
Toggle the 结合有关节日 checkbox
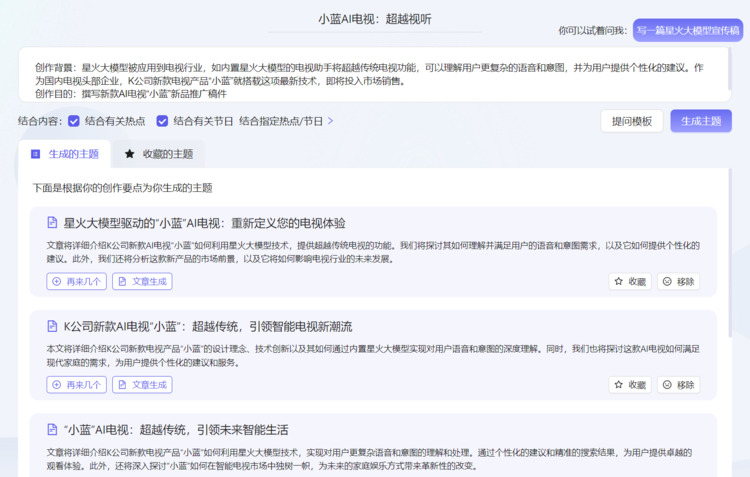(x=162, y=121)
